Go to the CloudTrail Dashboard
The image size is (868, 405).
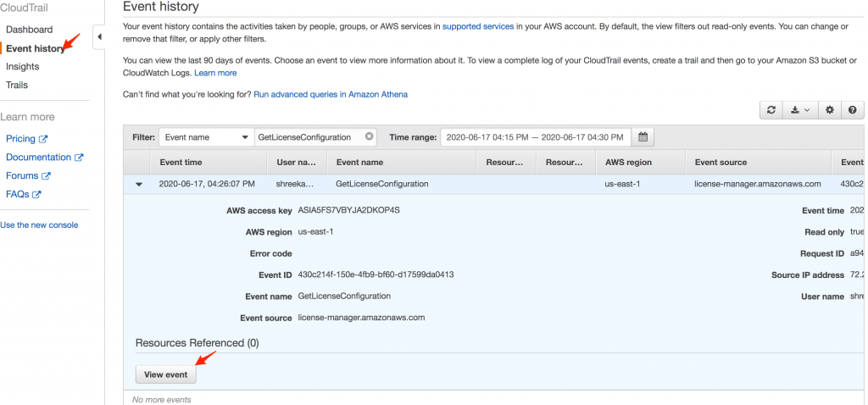point(30,30)
